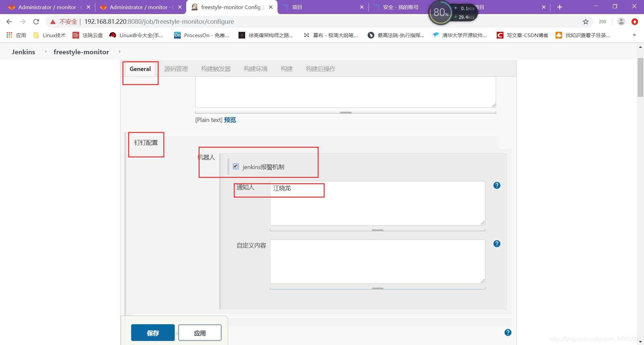The image size is (644, 345).
Task: Reload the Jenkins configure page
Action: click(x=36, y=22)
